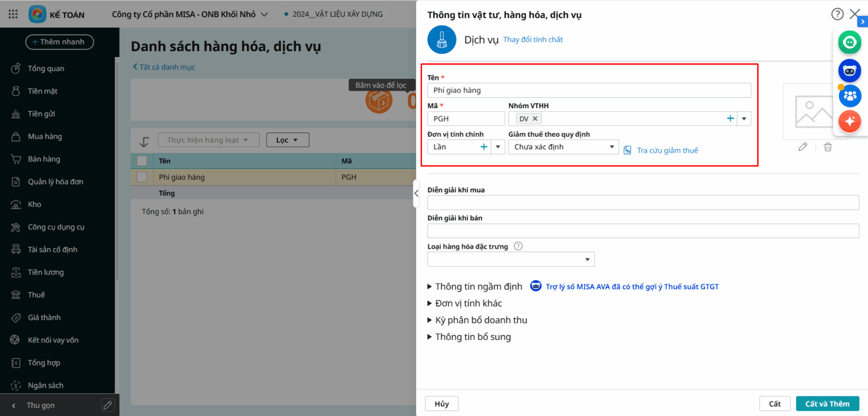Add a new unit with plus icon
The height and width of the screenshot is (416, 868).
pyautogui.click(x=484, y=147)
